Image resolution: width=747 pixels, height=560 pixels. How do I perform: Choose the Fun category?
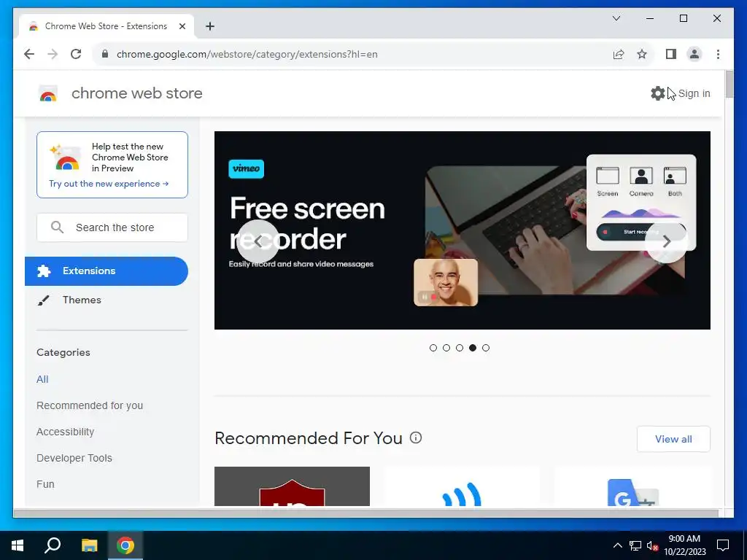tap(45, 484)
